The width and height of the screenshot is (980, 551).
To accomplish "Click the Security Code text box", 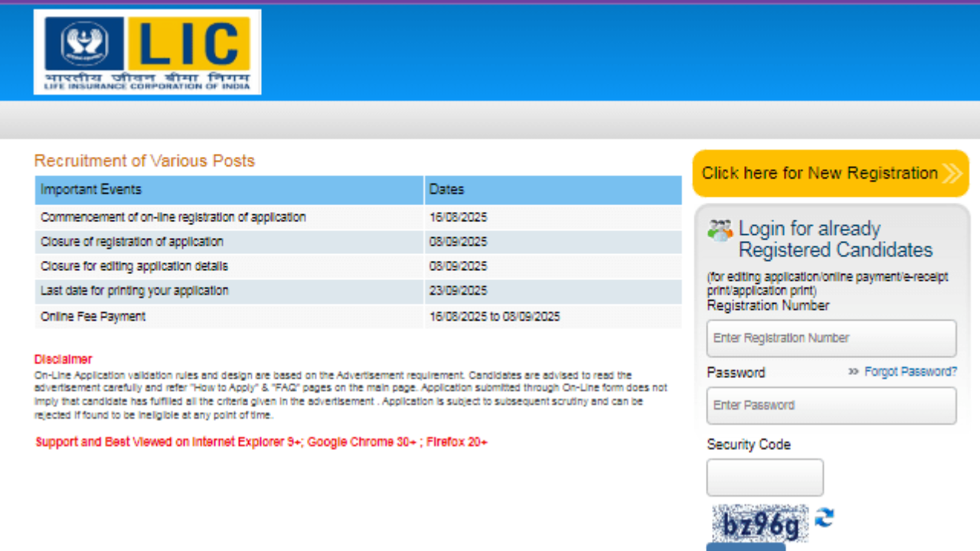I will pos(764,478).
